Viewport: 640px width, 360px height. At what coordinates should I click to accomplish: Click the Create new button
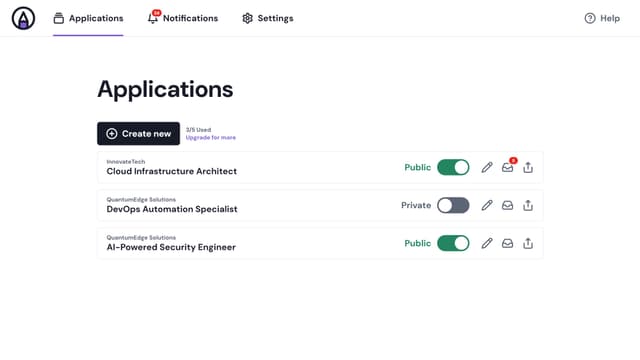(x=138, y=133)
